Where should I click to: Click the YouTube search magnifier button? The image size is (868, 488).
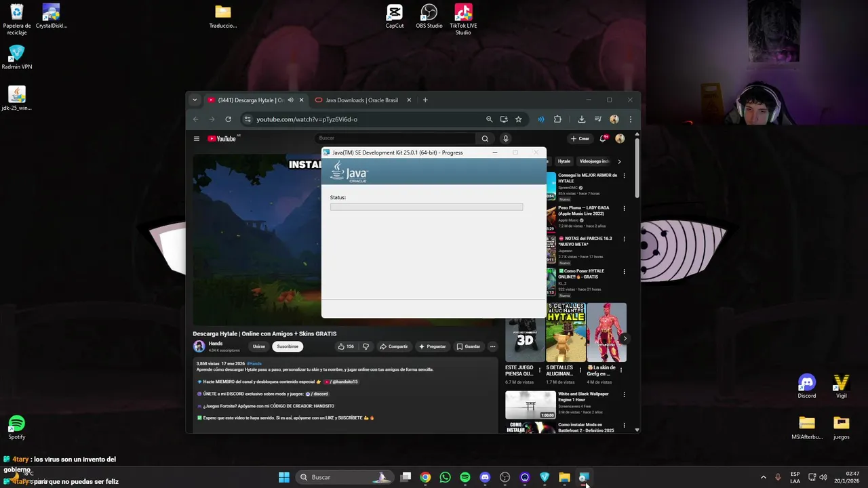click(485, 138)
